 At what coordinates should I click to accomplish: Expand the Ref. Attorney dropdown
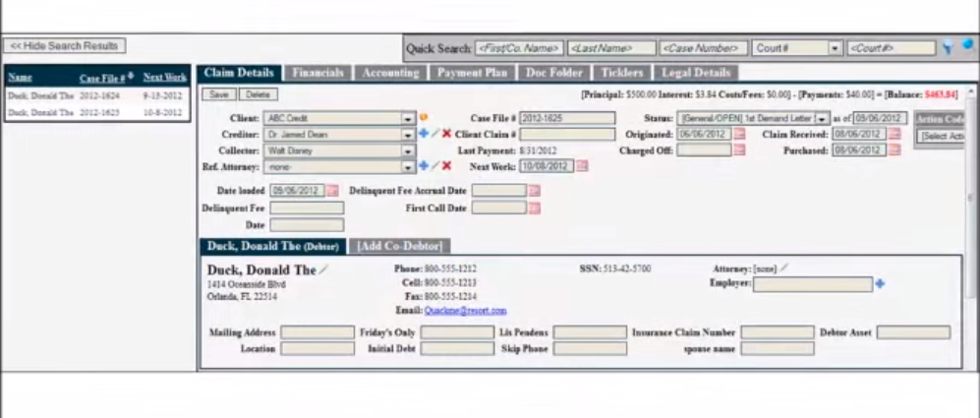[408, 167]
